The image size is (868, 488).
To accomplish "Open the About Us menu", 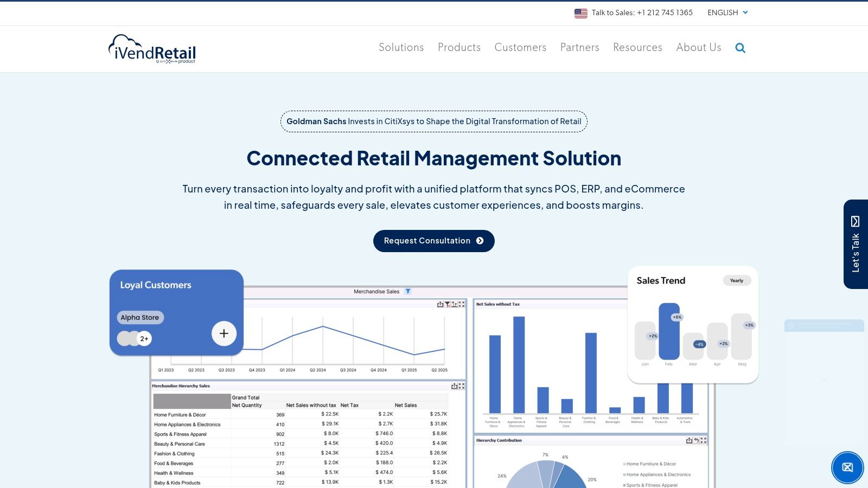I will tap(699, 47).
